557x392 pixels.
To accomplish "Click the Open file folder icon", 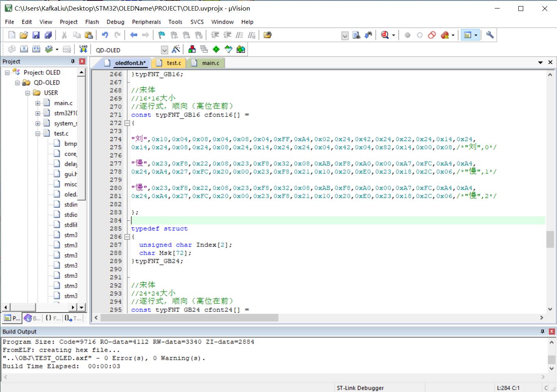I will (24, 35).
